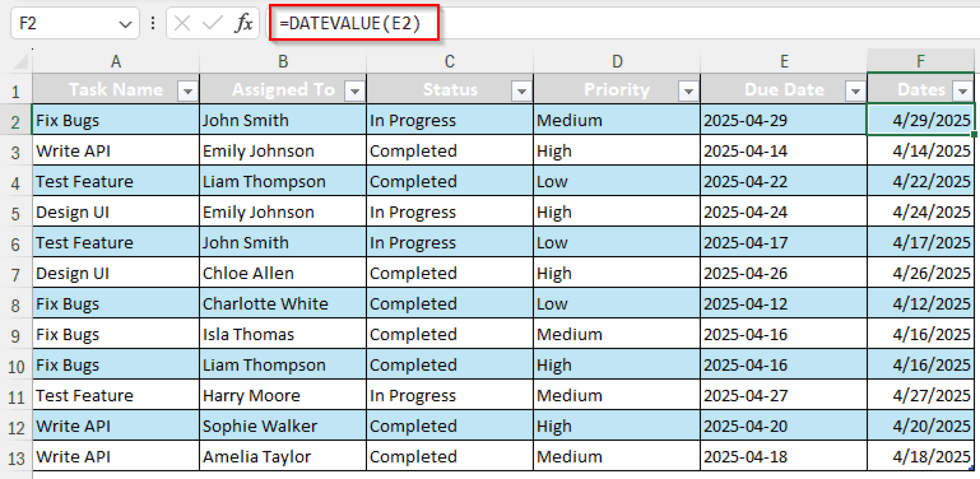Image resolution: width=980 pixels, height=479 pixels.
Task: Open the Name Box dropdown arrow
Action: 125,24
